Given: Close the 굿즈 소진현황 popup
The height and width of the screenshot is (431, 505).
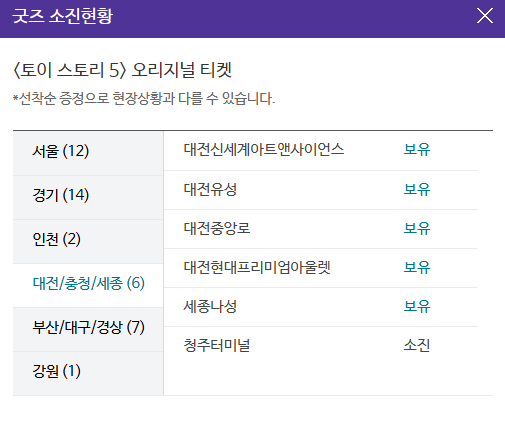Looking at the screenshot, I should pyautogui.click(x=485, y=16).
